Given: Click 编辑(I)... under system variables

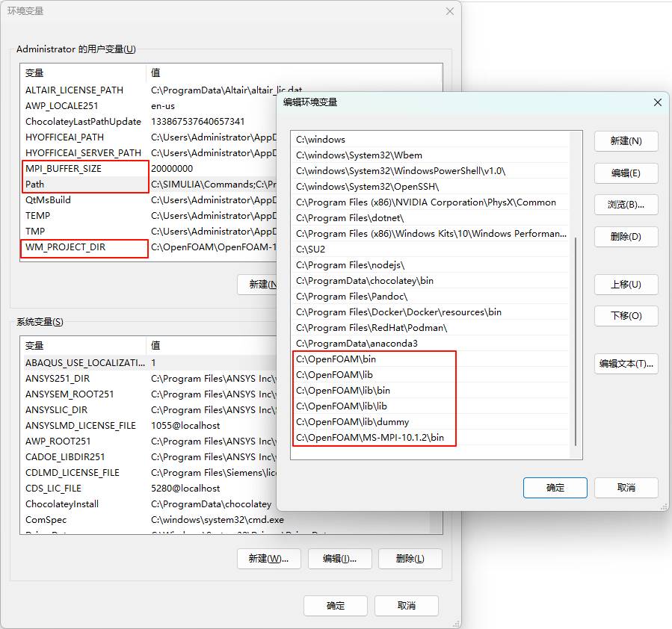Looking at the screenshot, I should tap(339, 559).
